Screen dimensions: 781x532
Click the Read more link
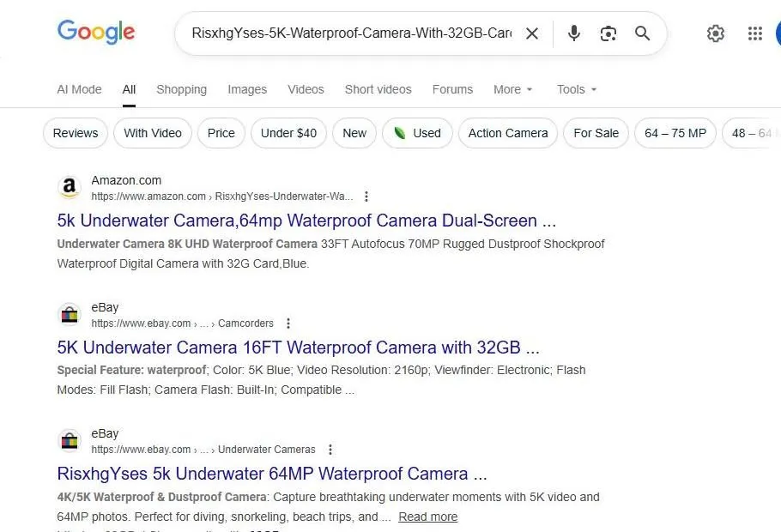428,517
